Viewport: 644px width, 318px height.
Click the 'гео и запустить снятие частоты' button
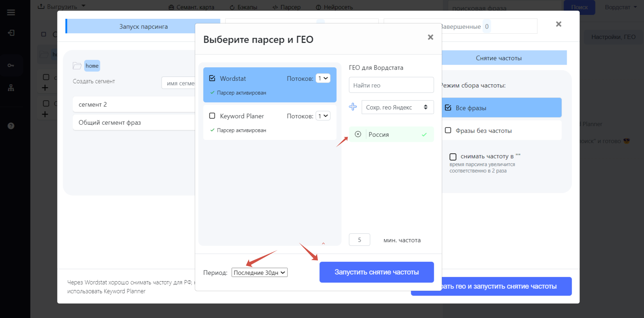[491, 286]
